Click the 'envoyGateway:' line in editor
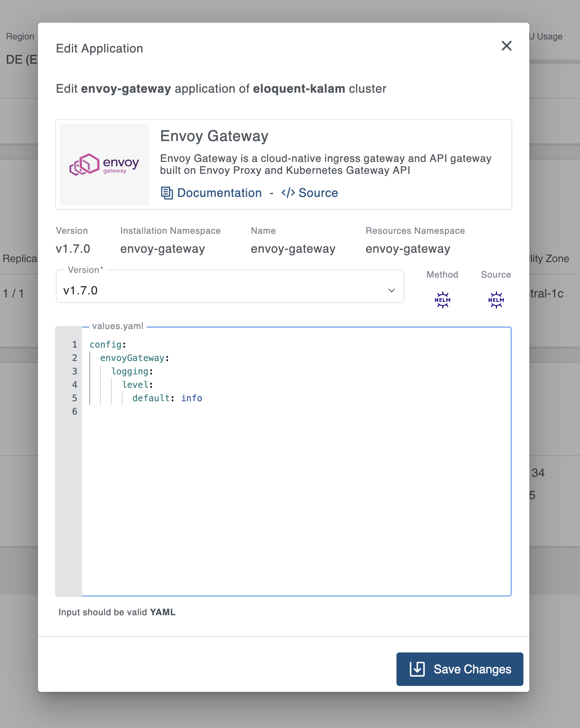Image resolution: width=580 pixels, height=728 pixels. pyautogui.click(x=135, y=358)
